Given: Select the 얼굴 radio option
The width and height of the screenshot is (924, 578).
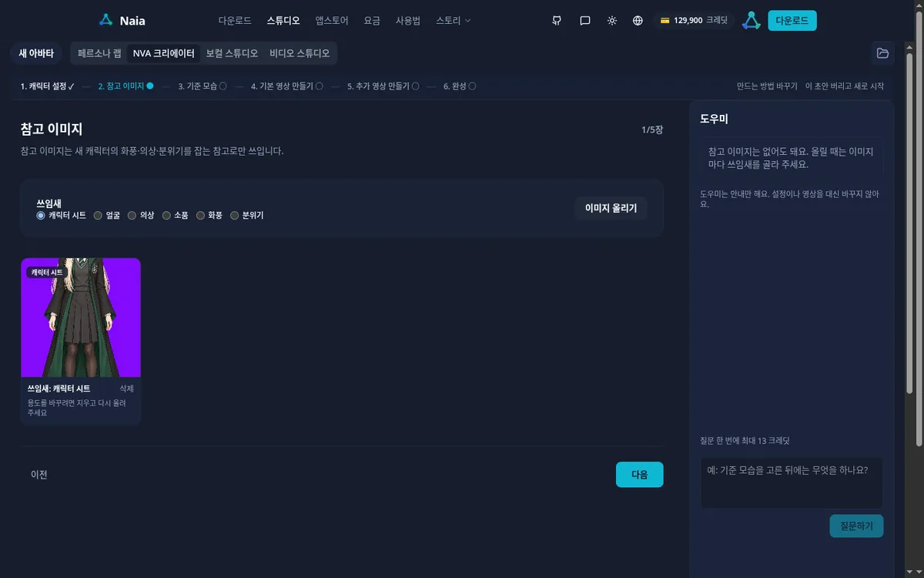Looking at the screenshot, I should [x=98, y=216].
